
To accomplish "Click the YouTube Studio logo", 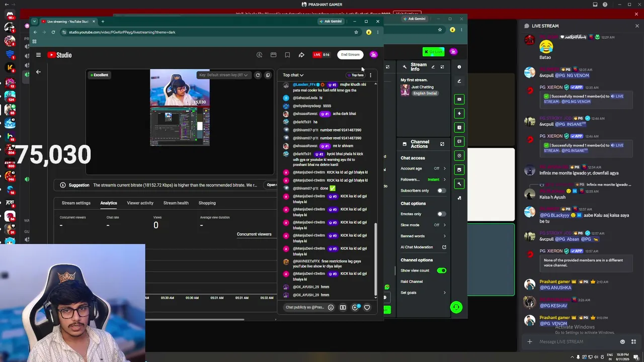I will (x=60, y=55).
